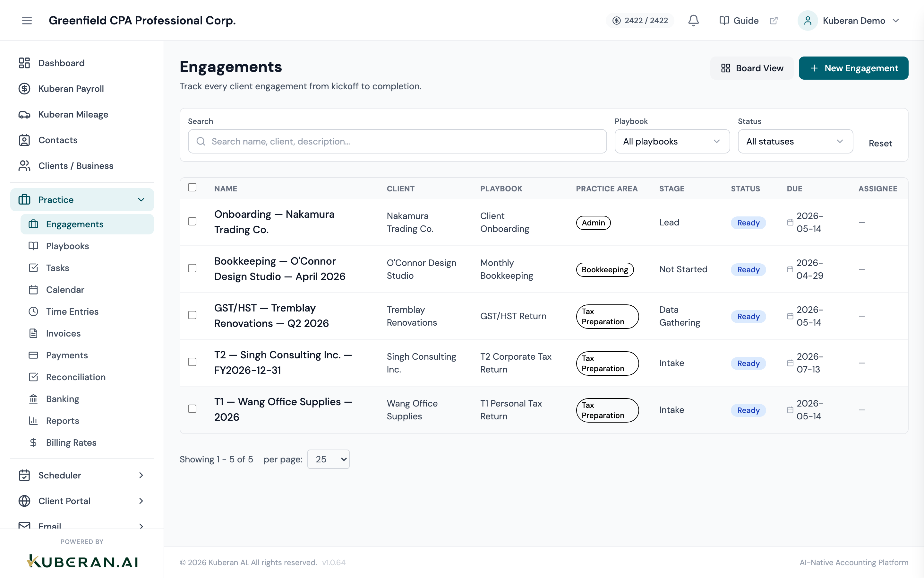Expand the Scheduler section chevron
924x578 pixels.
coord(141,475)
